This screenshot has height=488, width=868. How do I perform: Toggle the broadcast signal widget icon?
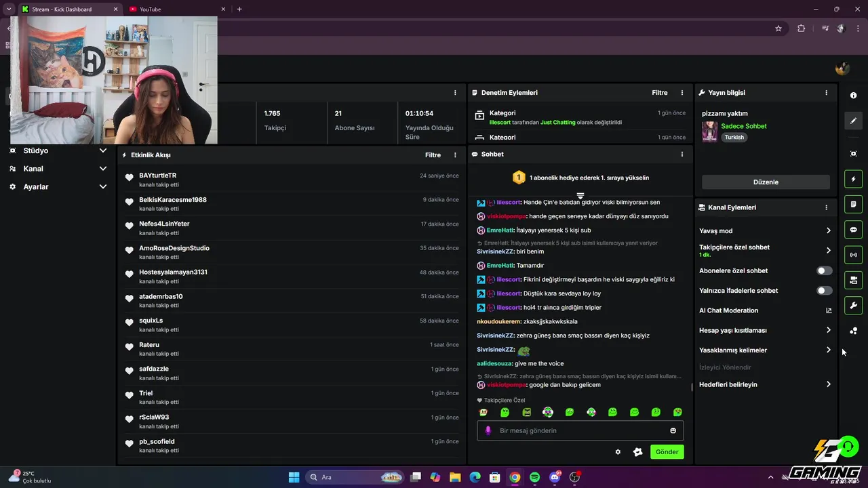[x=853, y=255]
